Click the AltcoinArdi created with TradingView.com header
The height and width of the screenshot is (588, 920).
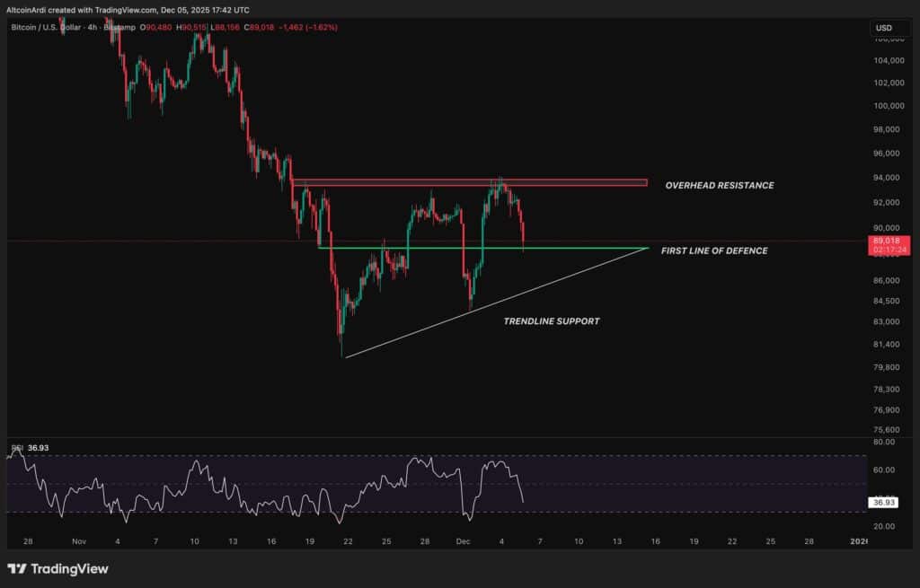[x=128, y=10]
